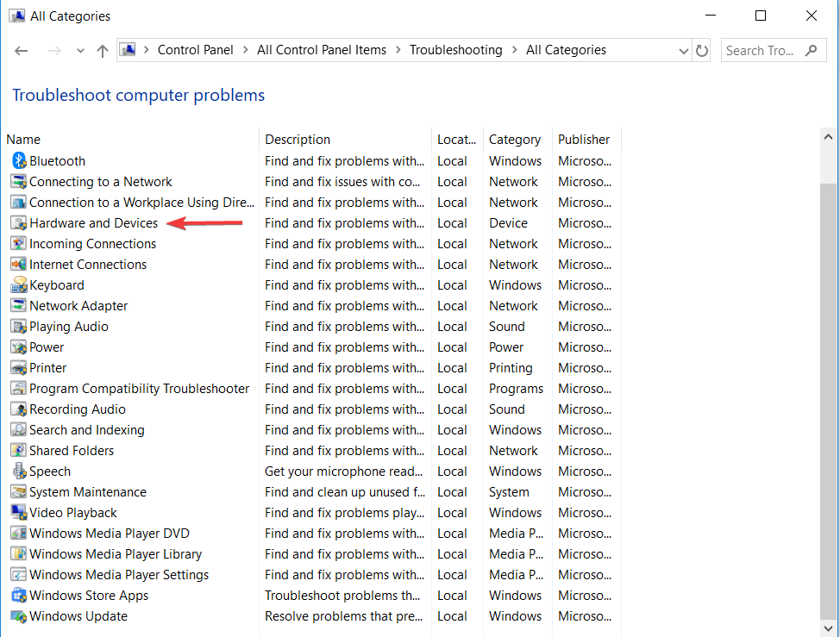Click 'Troubleshoot problems th...' description
This screenshot has width=840, height=637.
pos(342,596)
